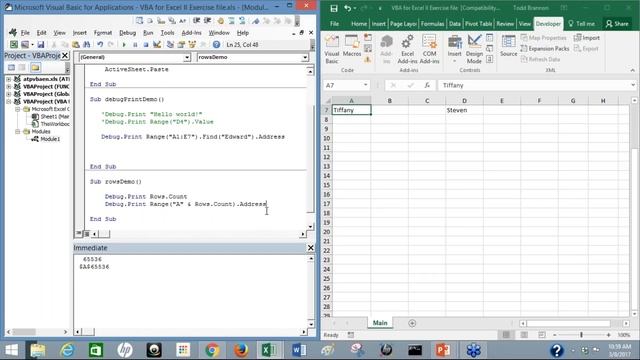640x360 pixels.
Task: Collapse Microsoft Excel Objects folder node
Action: tap(18, 109)
